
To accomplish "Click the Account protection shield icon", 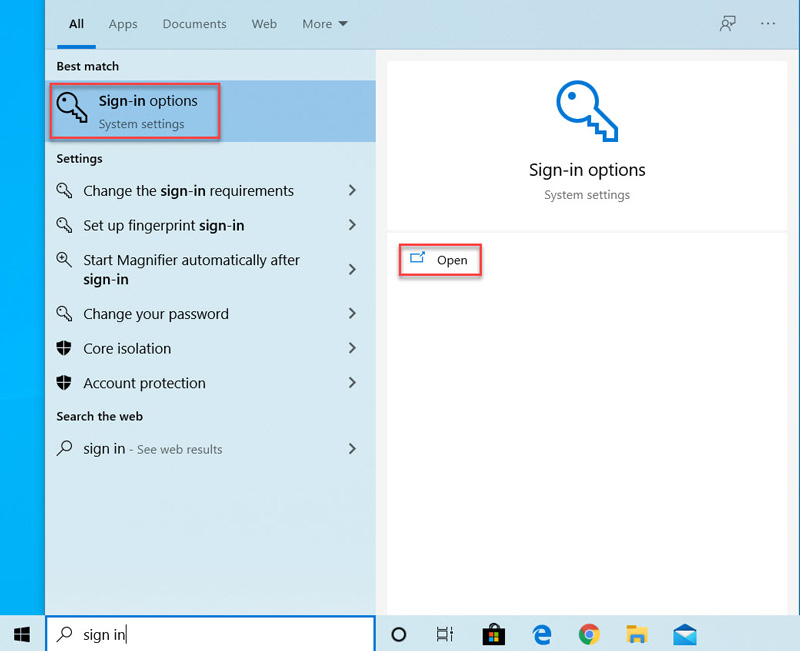I will 64,383.
